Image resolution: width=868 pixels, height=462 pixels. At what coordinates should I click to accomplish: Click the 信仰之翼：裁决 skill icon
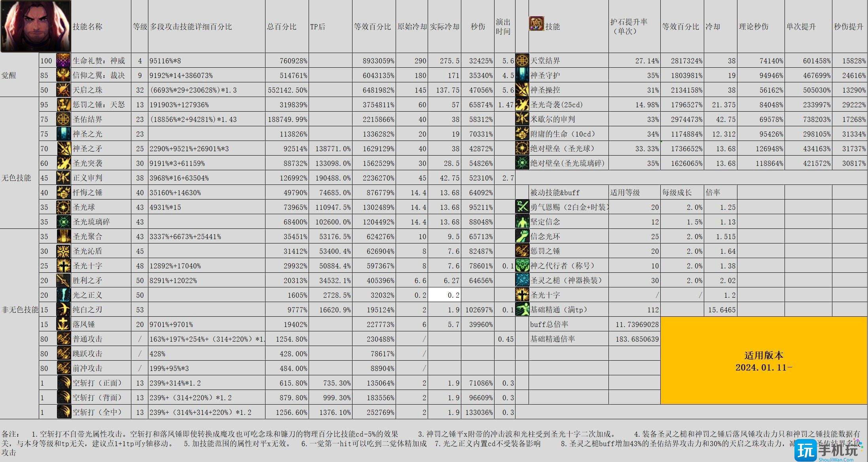tap(63, 75)
